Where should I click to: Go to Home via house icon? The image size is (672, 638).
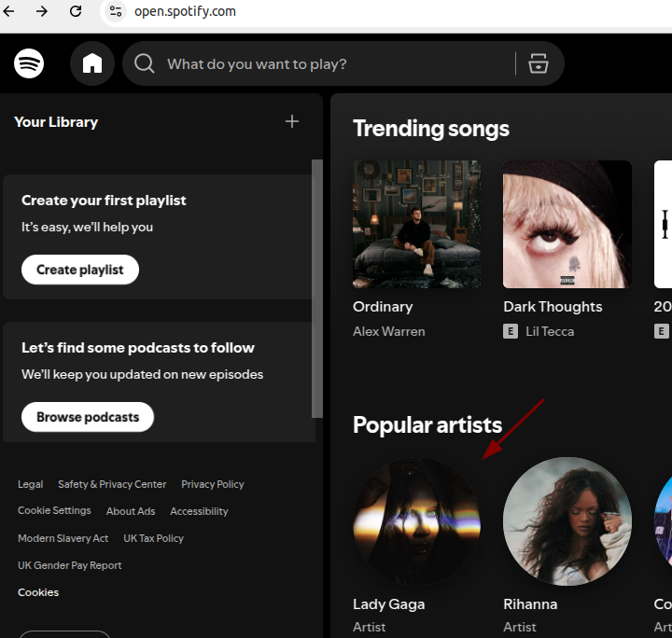(92, 63)
